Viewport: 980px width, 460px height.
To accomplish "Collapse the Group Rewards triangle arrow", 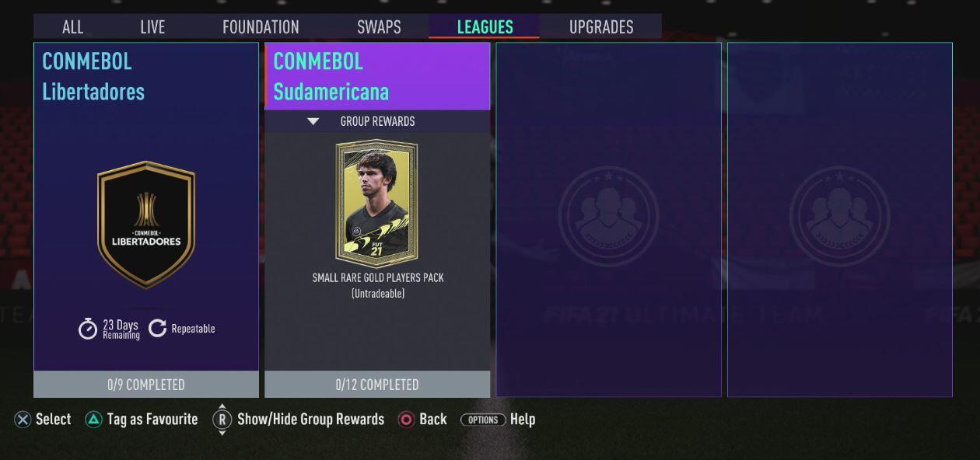I will tap(313, 121).
